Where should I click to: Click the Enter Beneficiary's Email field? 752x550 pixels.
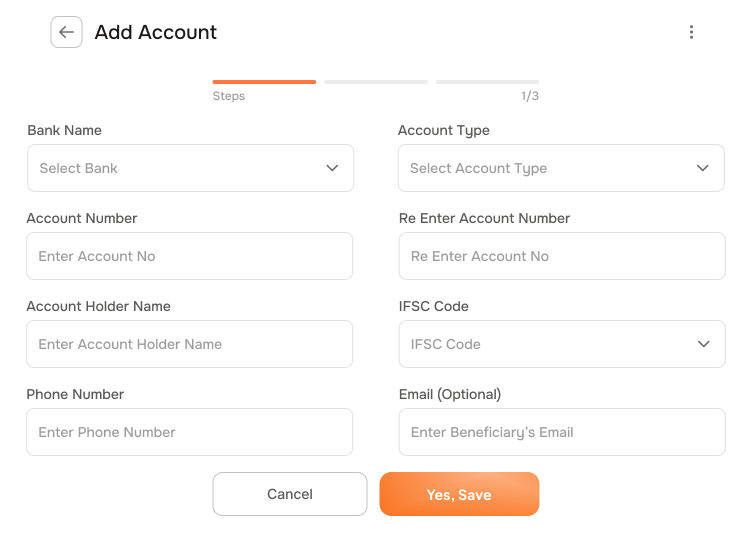(561, 432)
